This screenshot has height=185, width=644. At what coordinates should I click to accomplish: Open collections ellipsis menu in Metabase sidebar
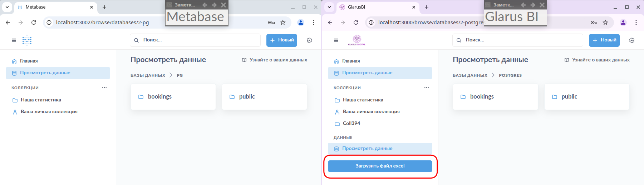coord(104,87)
